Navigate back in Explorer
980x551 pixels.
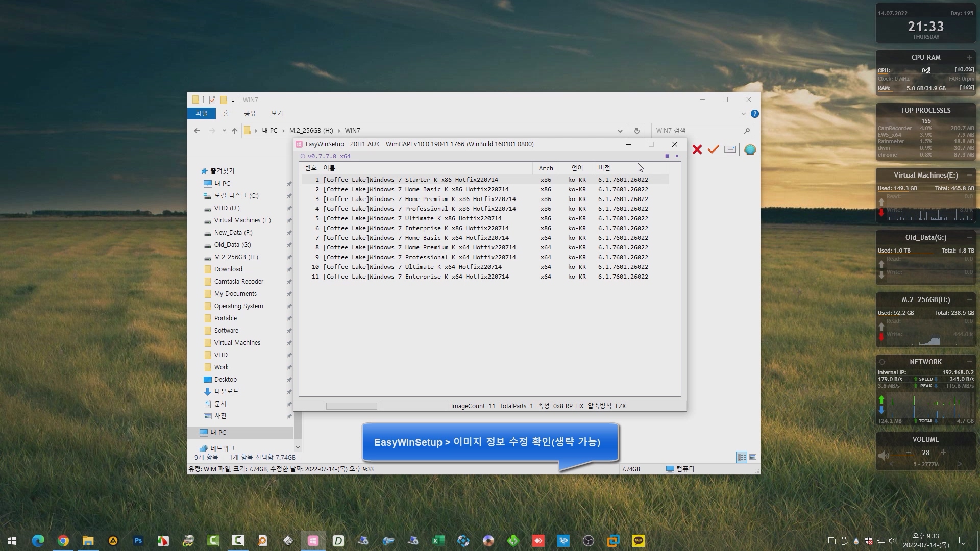coord(197,131)
